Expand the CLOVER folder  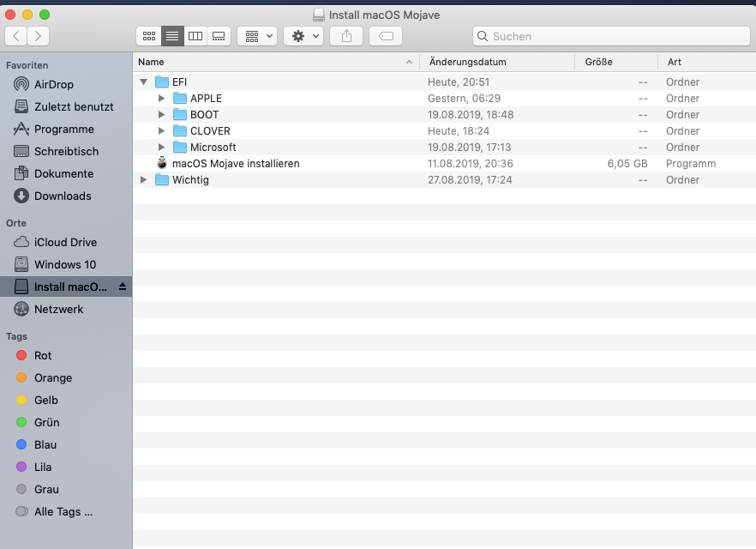pos(161,130)
